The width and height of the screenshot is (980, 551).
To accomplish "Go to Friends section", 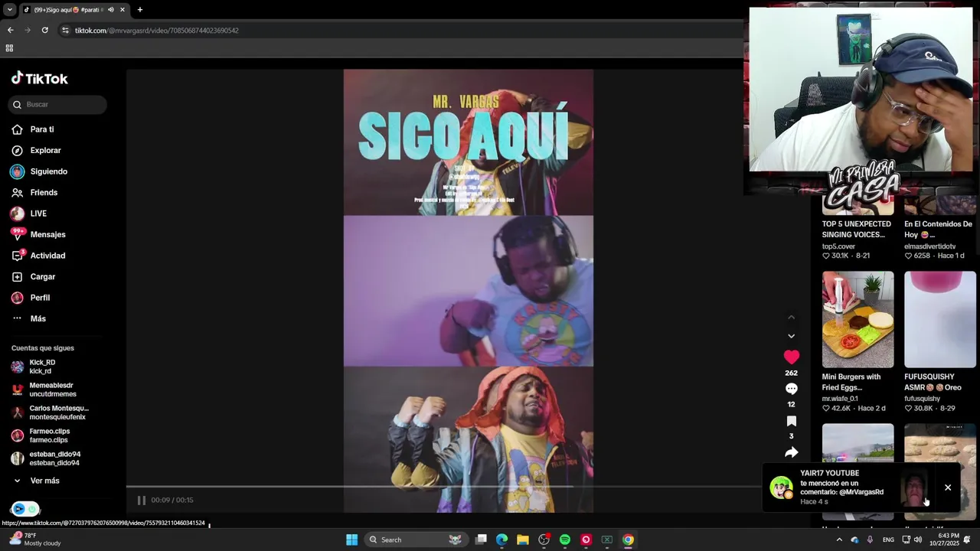I will pos(44,193).
